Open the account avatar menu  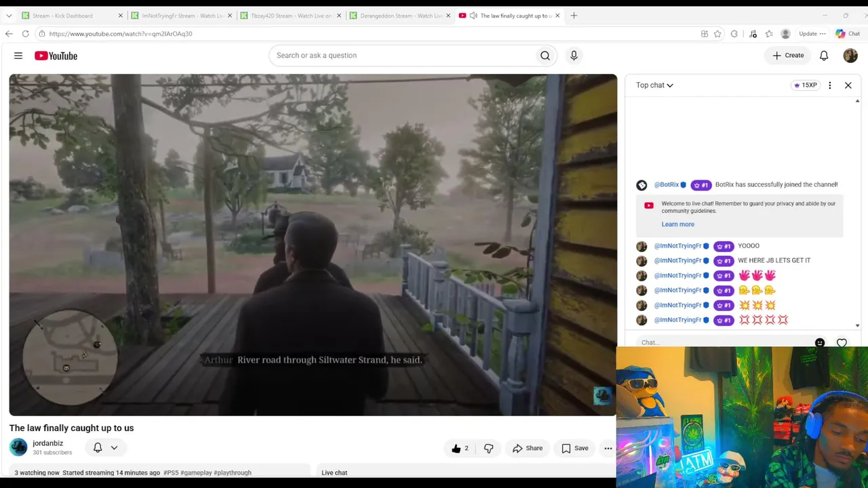(850, 56)
